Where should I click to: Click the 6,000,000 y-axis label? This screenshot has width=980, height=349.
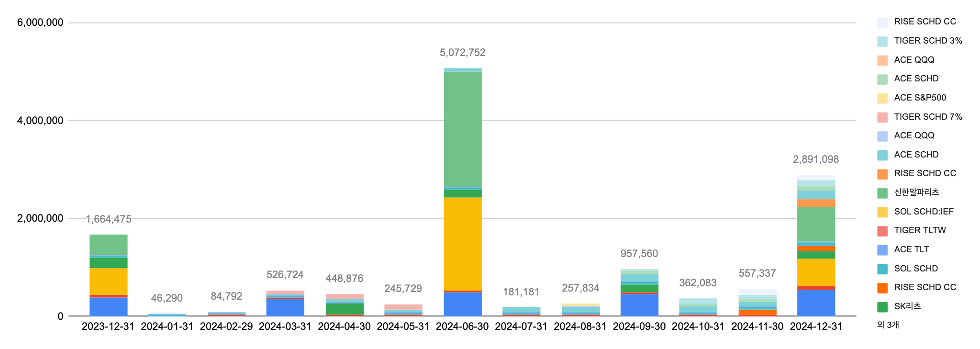point(40,23)
